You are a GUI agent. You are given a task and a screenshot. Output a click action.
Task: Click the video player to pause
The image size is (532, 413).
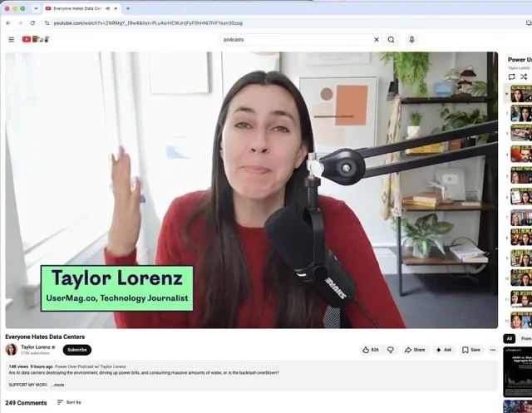(251, 190)
